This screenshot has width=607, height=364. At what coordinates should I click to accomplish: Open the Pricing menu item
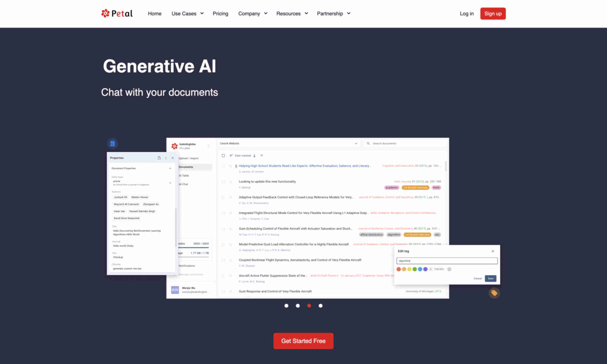pos(220,13)
